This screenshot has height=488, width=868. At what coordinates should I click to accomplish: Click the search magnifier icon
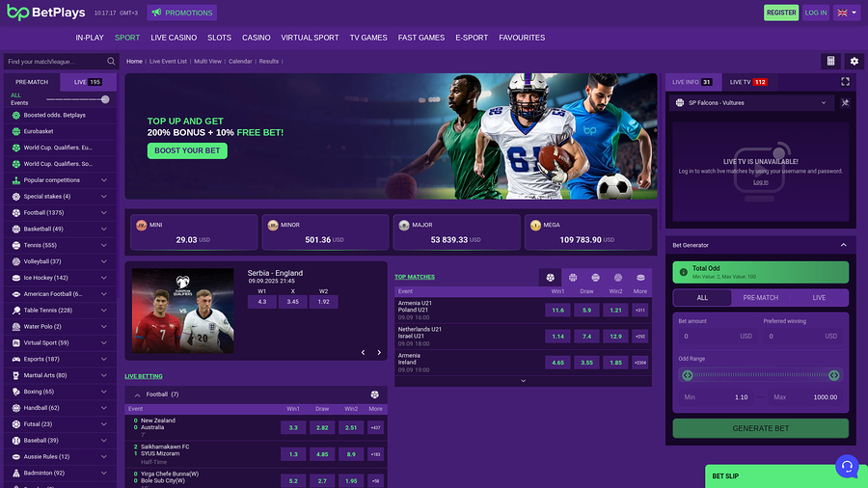tap(111, 62)
